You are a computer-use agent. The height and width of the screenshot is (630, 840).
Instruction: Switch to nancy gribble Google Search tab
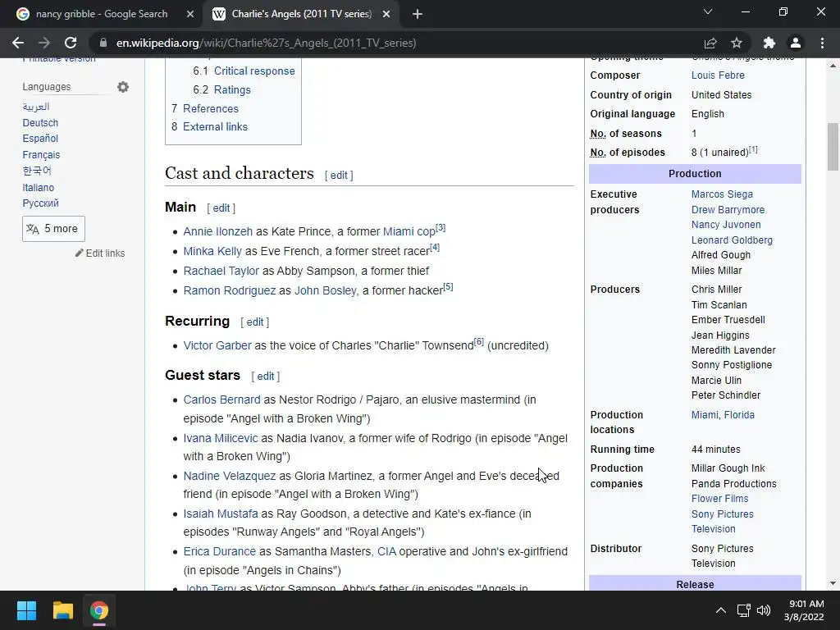[x=101, y=14]
